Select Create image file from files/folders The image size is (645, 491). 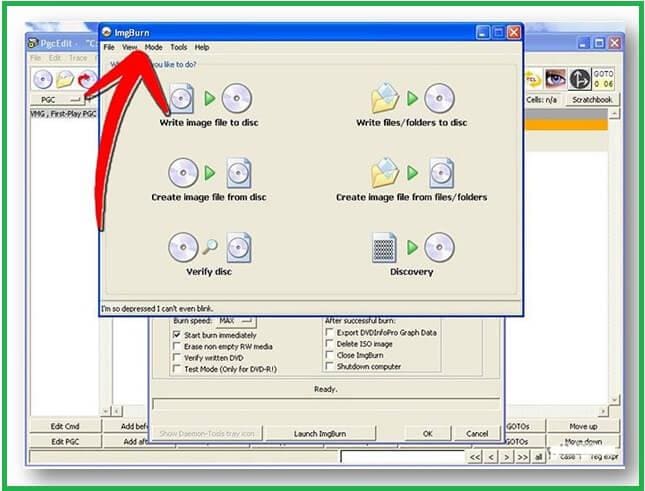click(412, 179)
